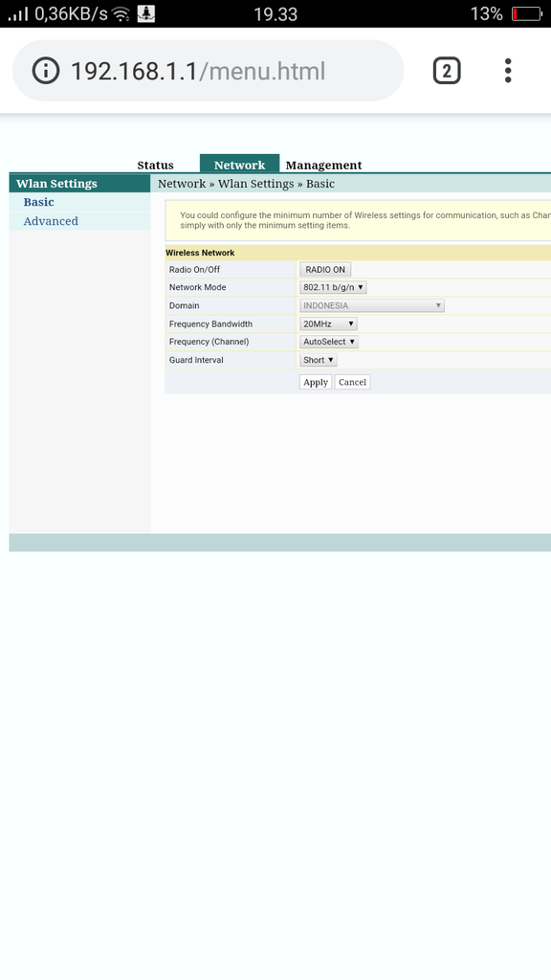Open the browser tab switcher showing 2
Image resolution: width=551 pixels, height=980 pixels.
[447, 71]
